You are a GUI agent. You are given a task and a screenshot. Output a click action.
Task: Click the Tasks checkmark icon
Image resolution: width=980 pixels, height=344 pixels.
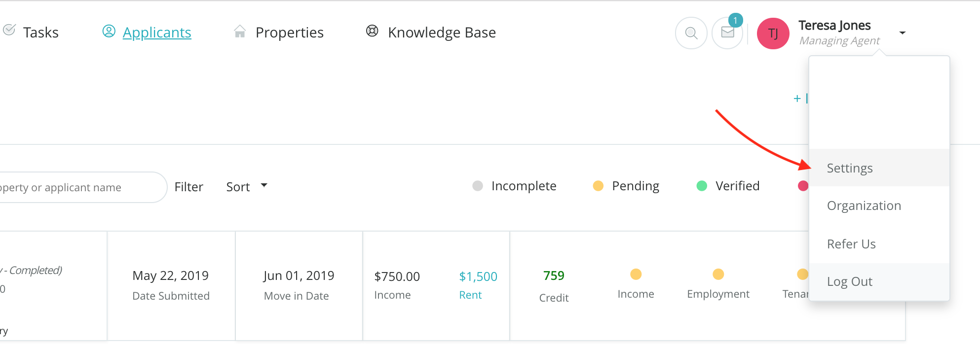tap(9, 30)
